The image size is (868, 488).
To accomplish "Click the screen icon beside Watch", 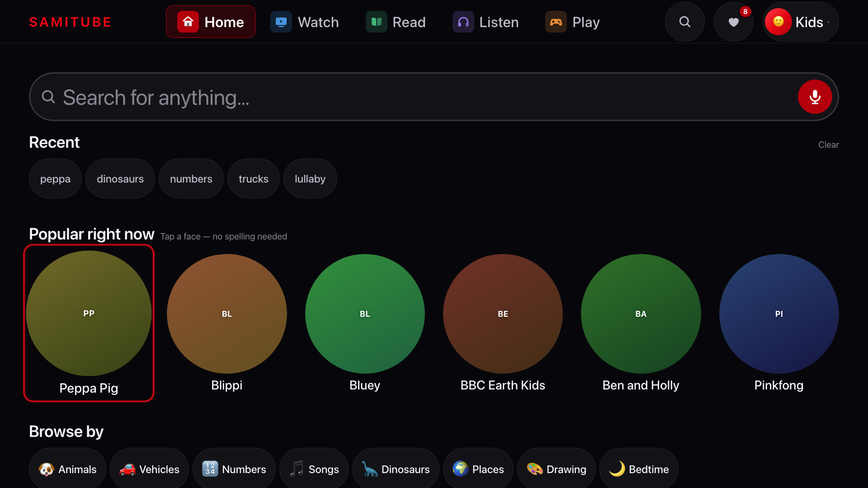I will pyautogui.click(x=281, y=22).
